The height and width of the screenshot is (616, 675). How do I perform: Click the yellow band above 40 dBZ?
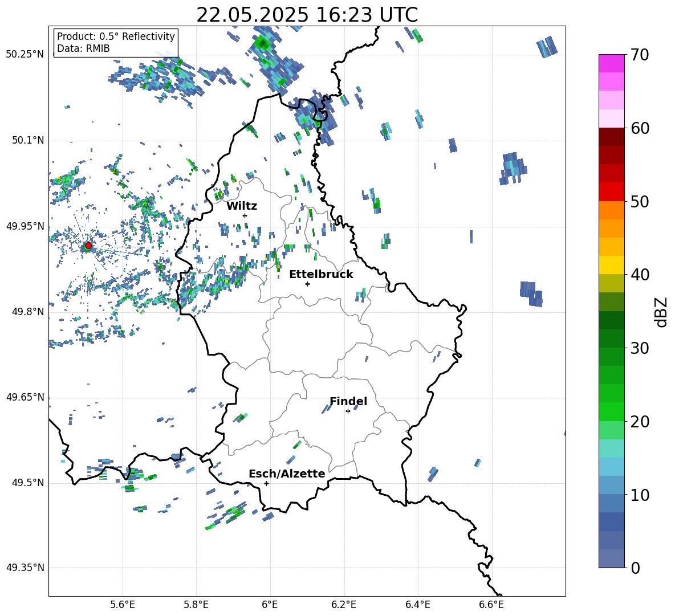611,265
